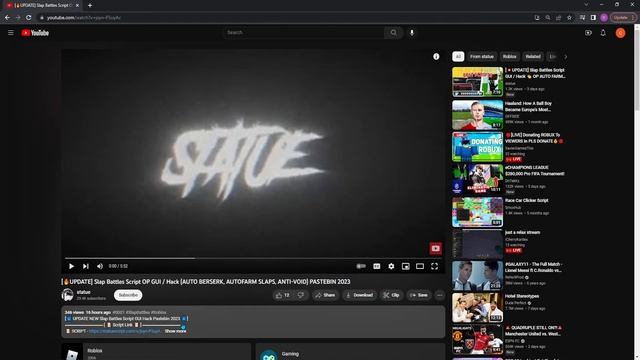Open Chrome zoom magnifier icon
Image resolution: width=640 pixels, height=360 pixels.
click(x=548, y=18)
